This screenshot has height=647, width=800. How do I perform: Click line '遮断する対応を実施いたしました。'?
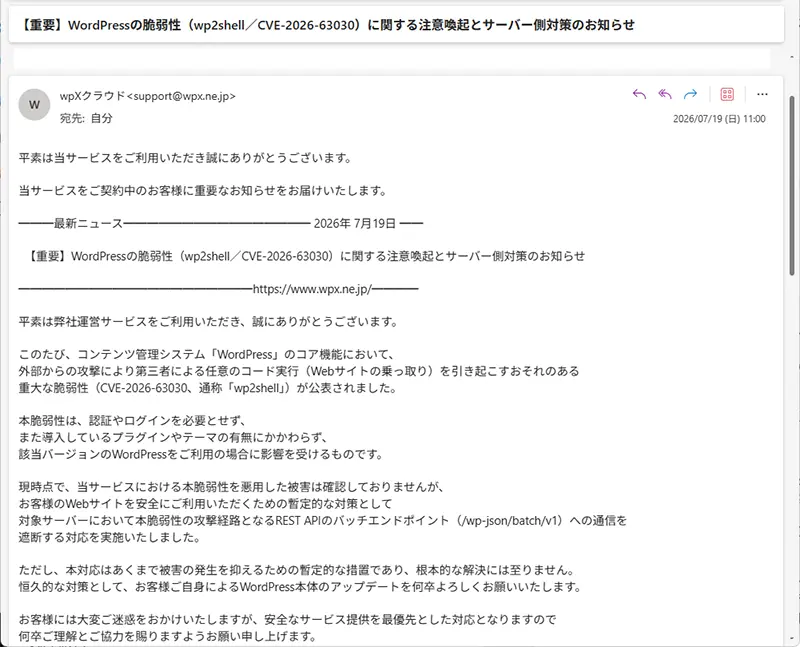tap(110, 537)
